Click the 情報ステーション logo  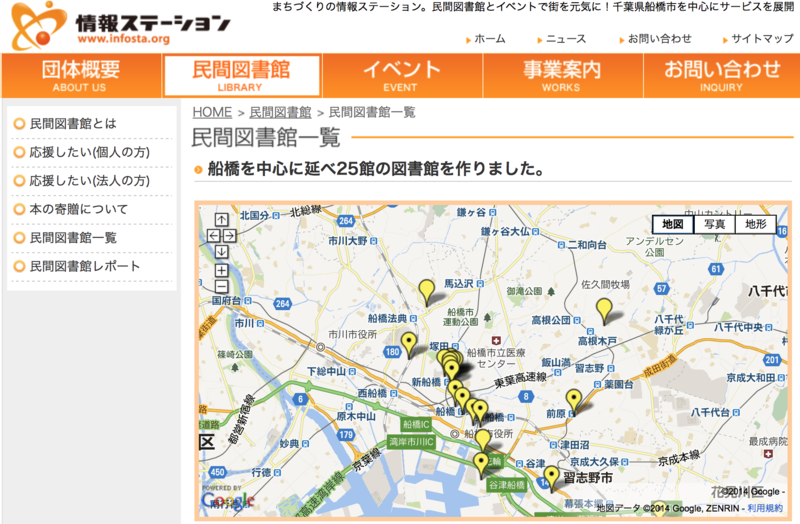click(120, 26)
